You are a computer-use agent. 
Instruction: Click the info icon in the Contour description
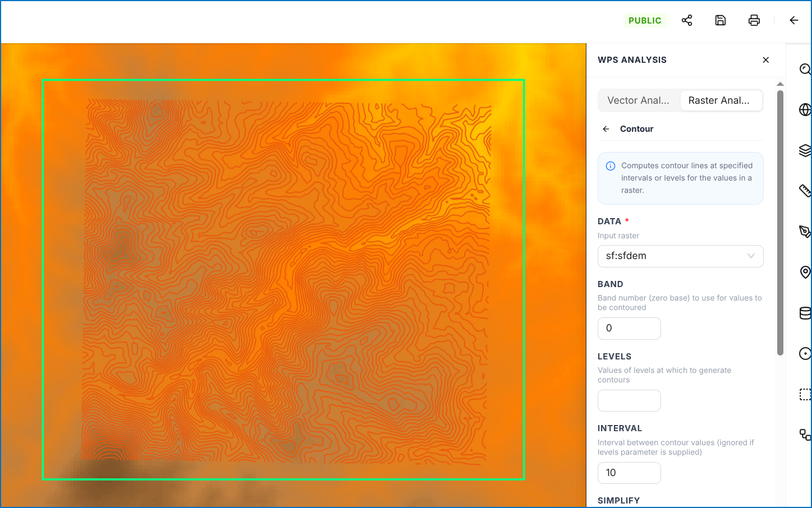click(611, 166)
